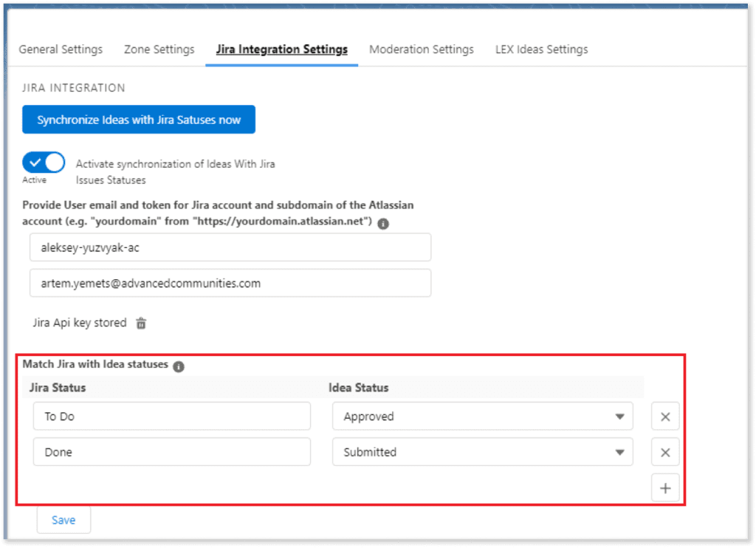756x548 pixels.
Task: Click the Jira Status column header
Action: (x=58, y=388)
